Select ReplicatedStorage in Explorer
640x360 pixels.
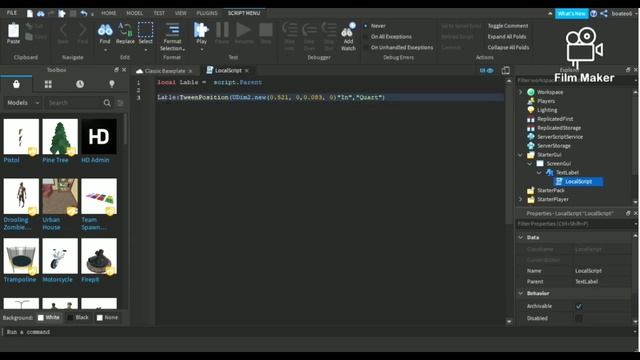pos(559,128)
